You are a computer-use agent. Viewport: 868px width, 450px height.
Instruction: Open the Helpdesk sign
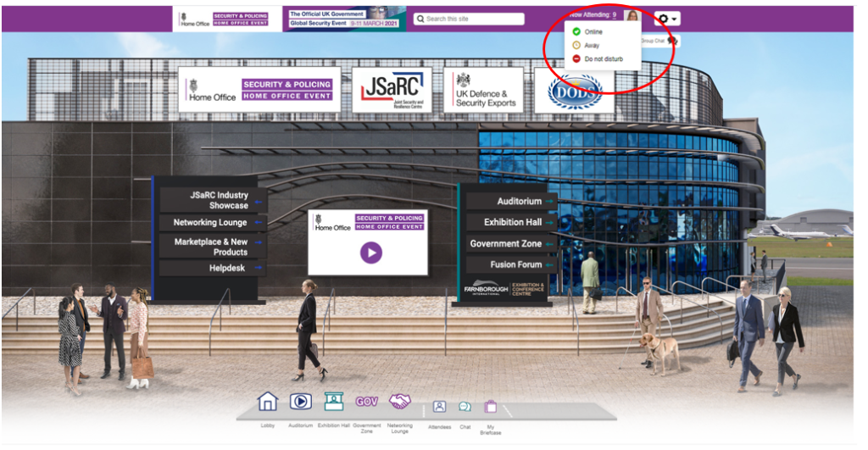213,268
